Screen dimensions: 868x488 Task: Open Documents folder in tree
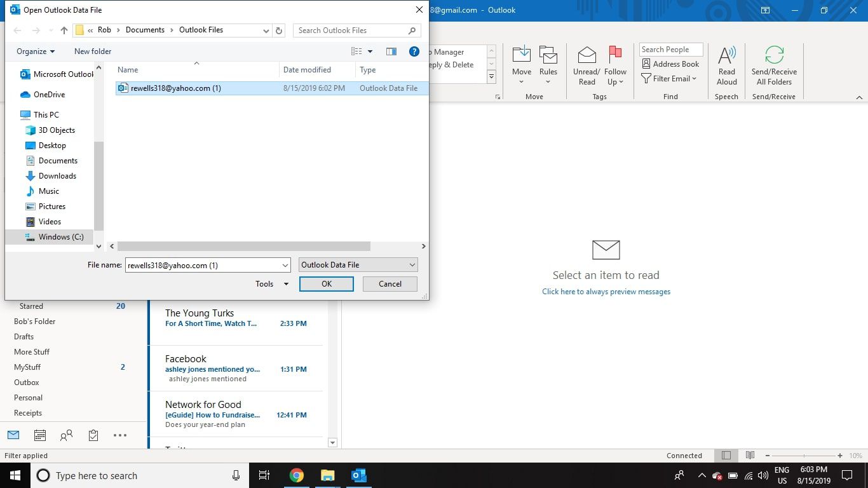[51, 161]
